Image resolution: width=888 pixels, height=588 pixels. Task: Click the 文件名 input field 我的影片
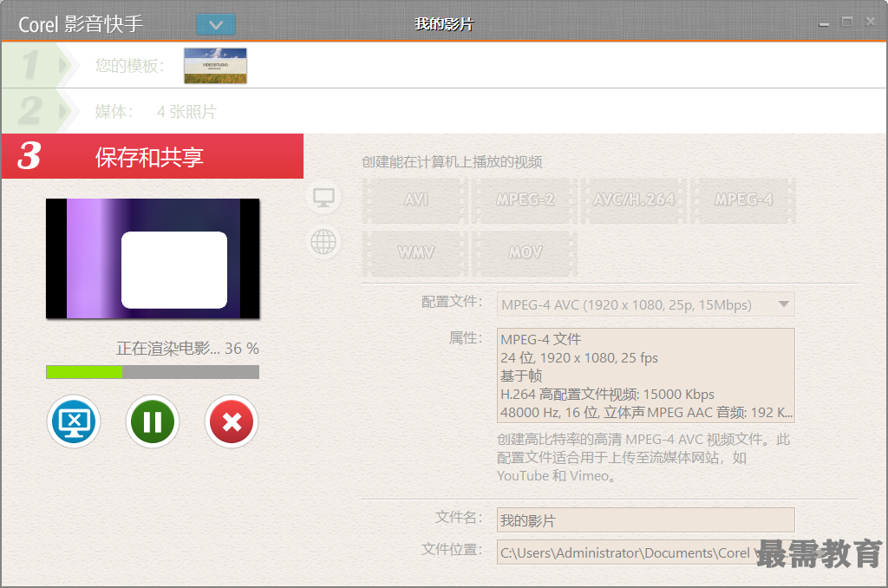tap(645, 520)
